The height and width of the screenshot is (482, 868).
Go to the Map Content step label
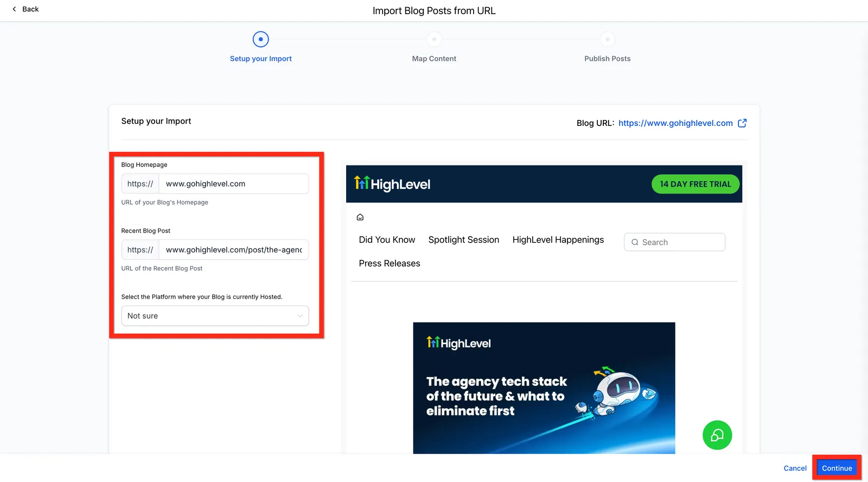(x=434, y=59)
